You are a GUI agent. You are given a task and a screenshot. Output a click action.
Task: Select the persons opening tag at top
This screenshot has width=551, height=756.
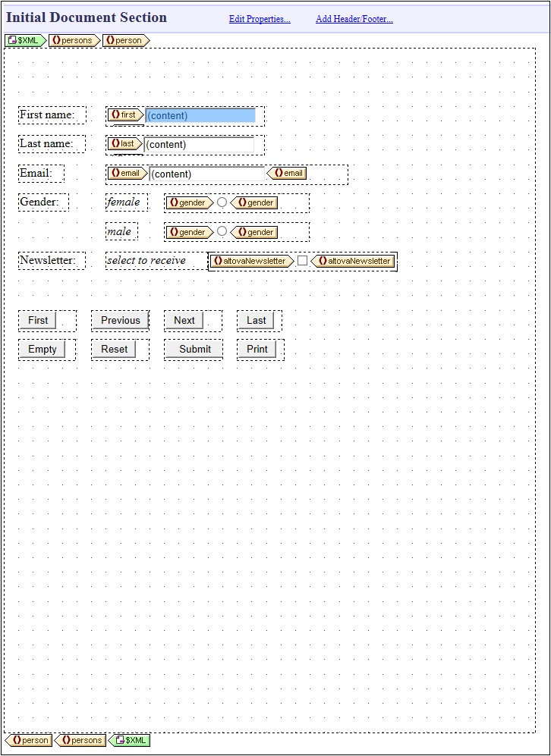74,40
